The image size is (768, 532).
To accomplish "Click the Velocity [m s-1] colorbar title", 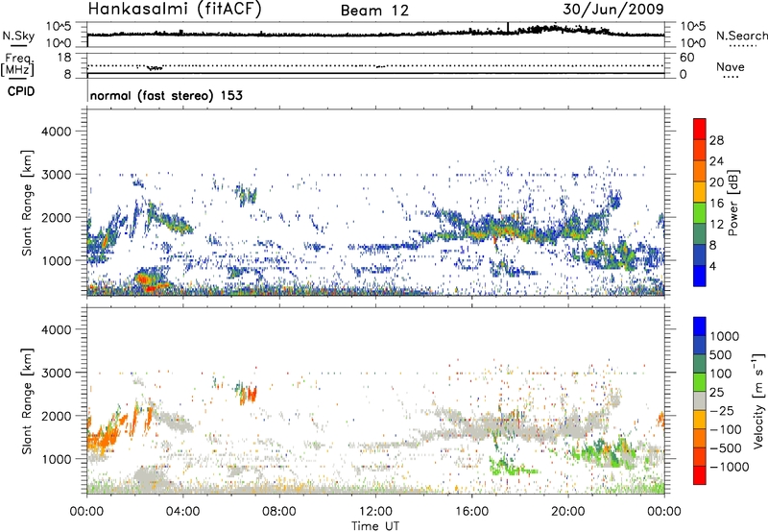I will (x=758, y=400).
